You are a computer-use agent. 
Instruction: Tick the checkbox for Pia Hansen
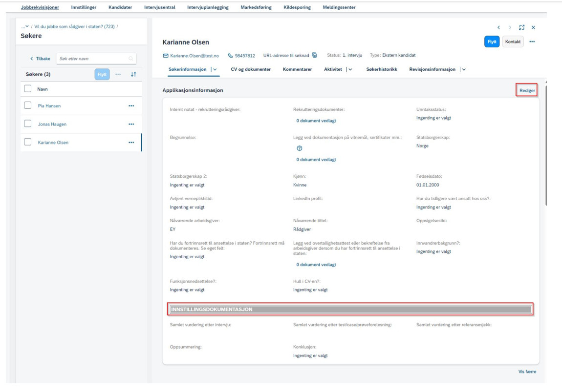[x=27, y=105]
